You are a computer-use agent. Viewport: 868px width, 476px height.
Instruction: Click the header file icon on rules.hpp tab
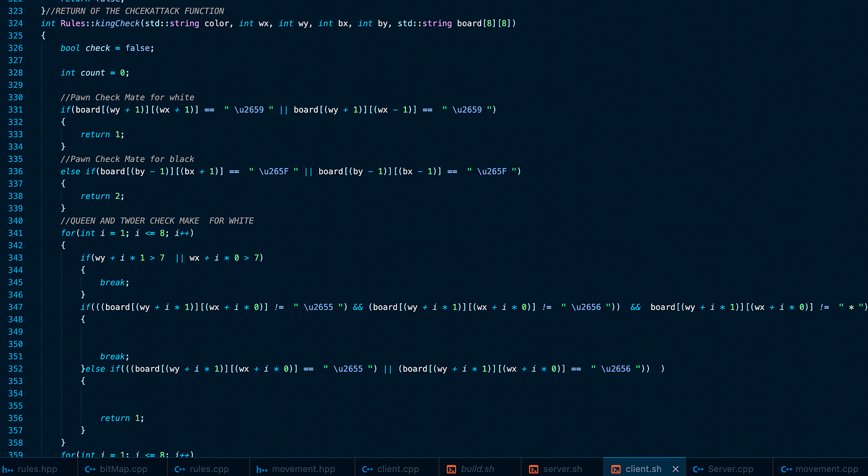pos(8,469)
